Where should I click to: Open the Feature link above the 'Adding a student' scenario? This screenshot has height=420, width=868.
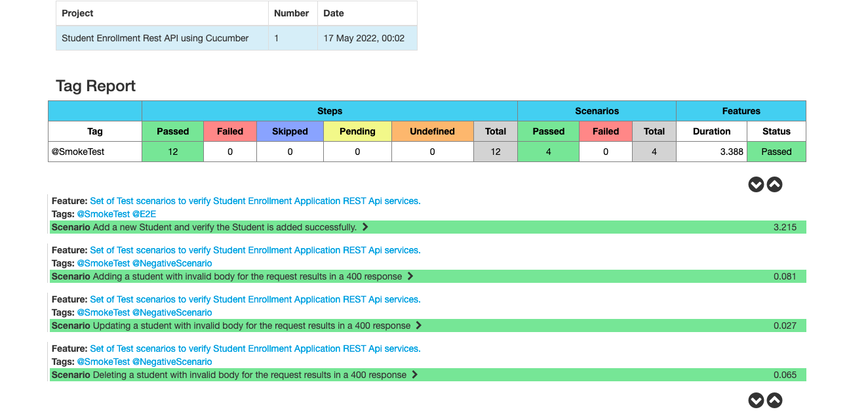click(x=255, y=250)
